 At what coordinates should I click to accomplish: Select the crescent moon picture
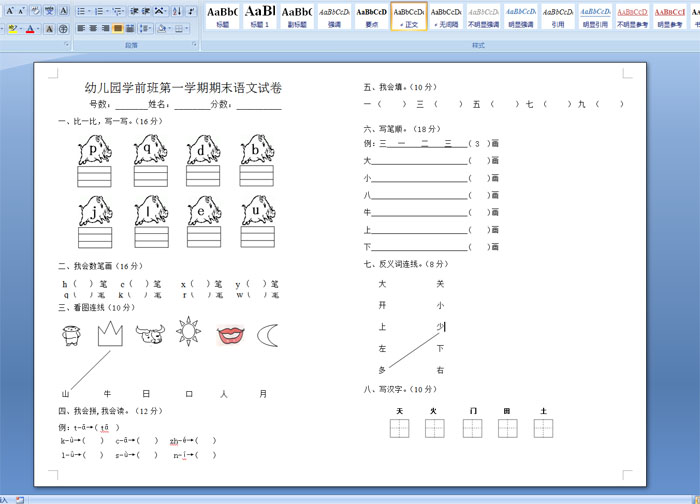(x=268, y=335)
